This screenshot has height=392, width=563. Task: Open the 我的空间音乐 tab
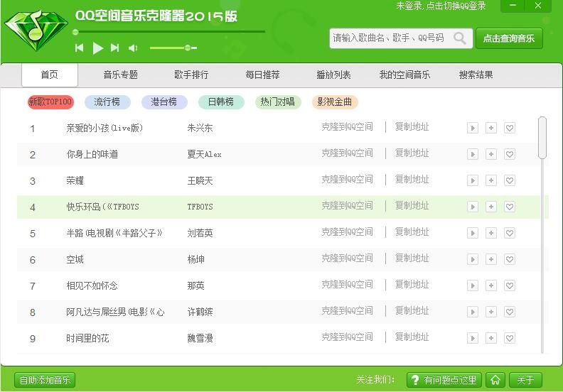(x=404, y=75)
